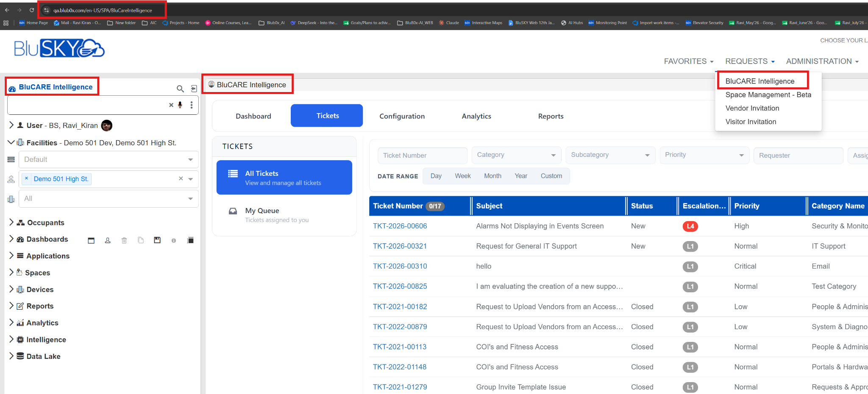Expand the Data Lake node
868x394 pixels.
click(11, 356)
